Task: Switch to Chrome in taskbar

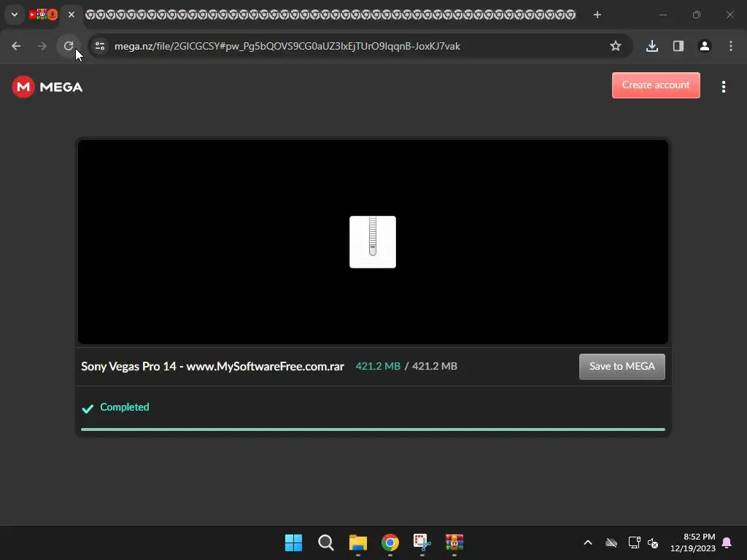Action: click(x=390, y=542)
